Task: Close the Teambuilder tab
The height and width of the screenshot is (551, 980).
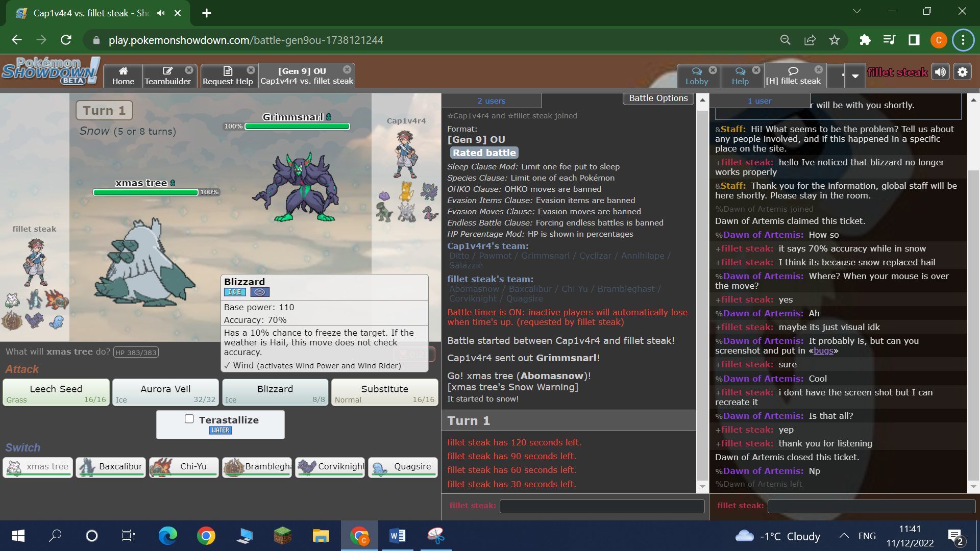Action: point(189,70)
